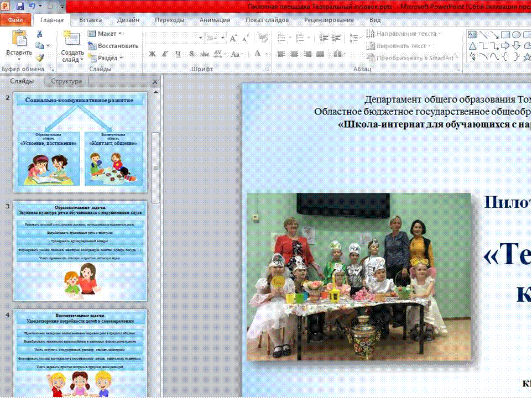Click the Undo arrow icon
This screenshot has width=532, height=398.
[33, 7]
